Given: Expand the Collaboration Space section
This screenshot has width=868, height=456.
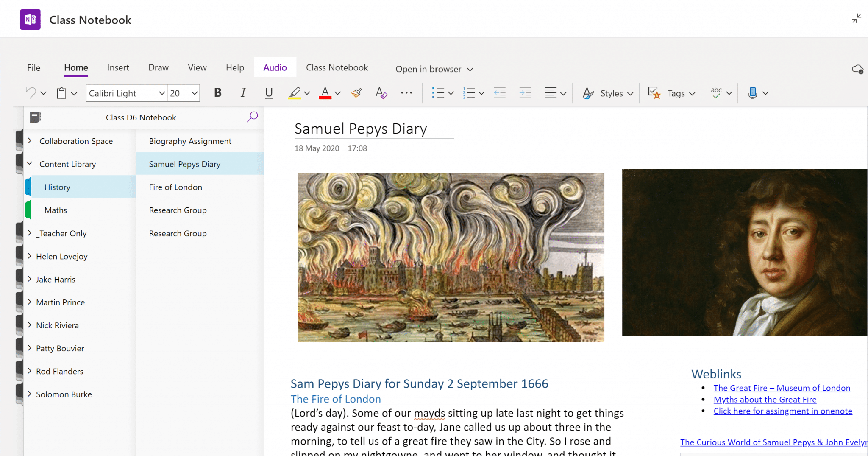Looking at the screenshot, I should (x=29, y=141).
